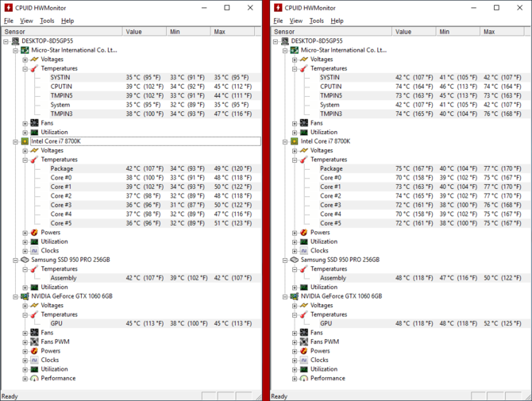Click Max column header in right window
Image resolution: width=532 pixels, height=401 pixels.
[x=502, y=32]
